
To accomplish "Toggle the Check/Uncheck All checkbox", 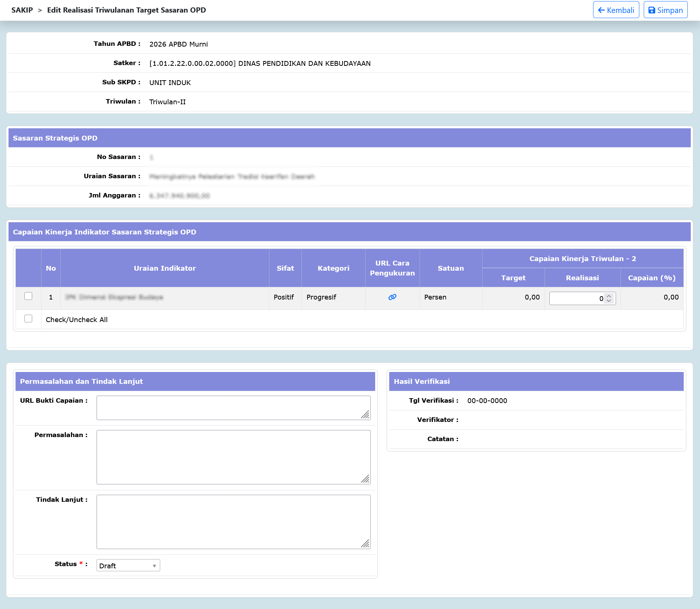I will pyautogui.click(x=28, y=319).
